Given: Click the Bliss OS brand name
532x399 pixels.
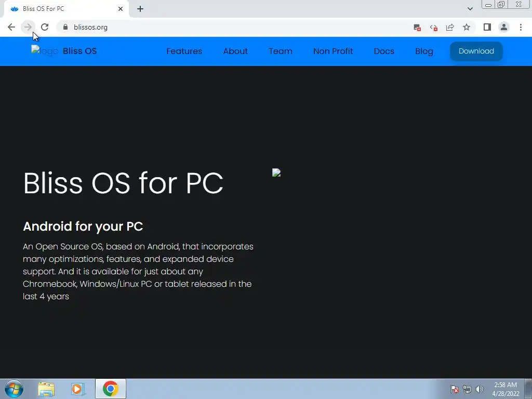Looking at the screenshot, I should pyautogui.click(x=79, y=51).
